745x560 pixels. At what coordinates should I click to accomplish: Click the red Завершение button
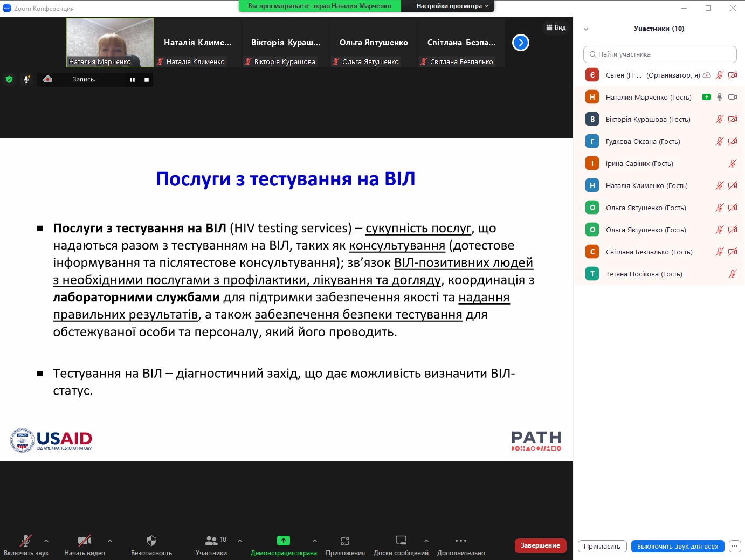[x=540, y=545]
